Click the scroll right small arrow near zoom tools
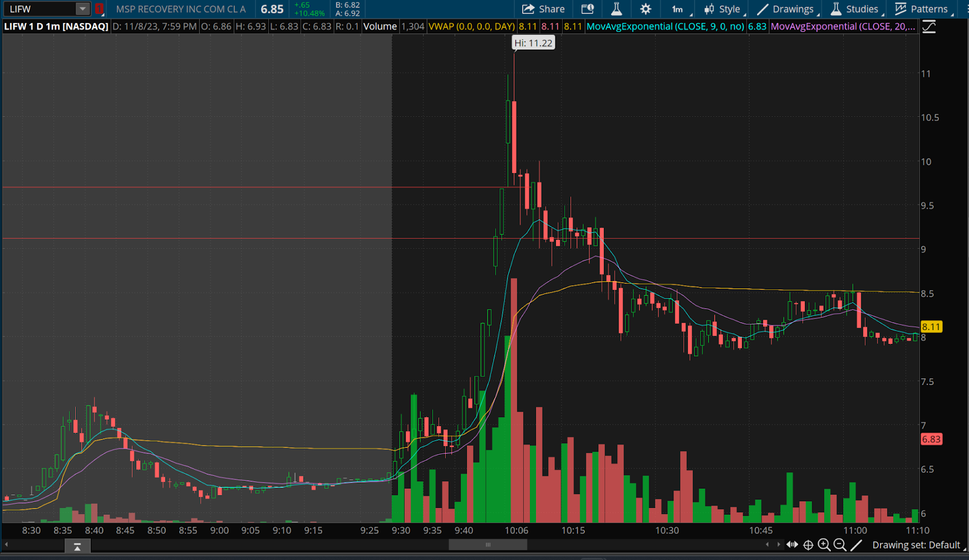 (x=778, y=545)
